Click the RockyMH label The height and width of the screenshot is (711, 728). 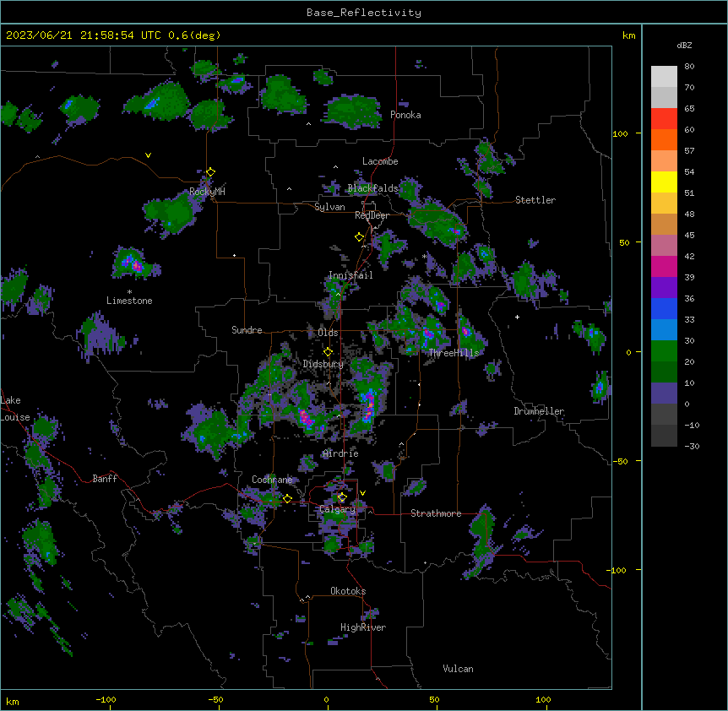click(207, 191)
